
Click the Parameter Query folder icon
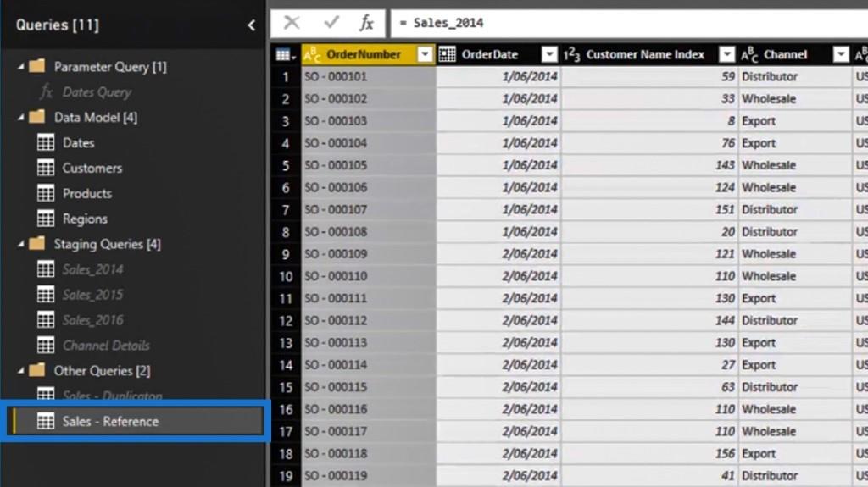point(37,66)
